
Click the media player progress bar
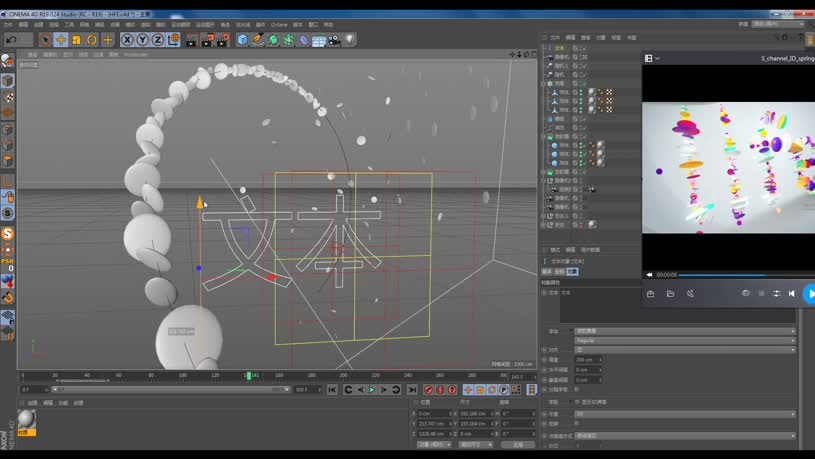pyautogui.click(x=746, y=274)
